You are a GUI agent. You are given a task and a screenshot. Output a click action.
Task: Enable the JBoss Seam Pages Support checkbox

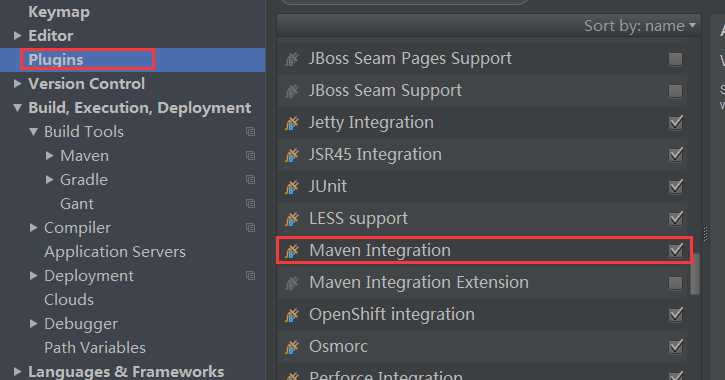pyautogui.click(x=675, y=59)
